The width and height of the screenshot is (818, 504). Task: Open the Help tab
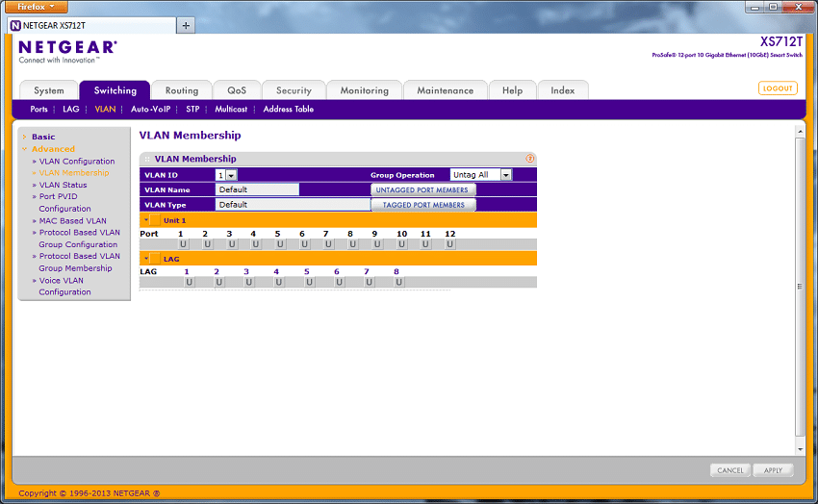point(512,90)
